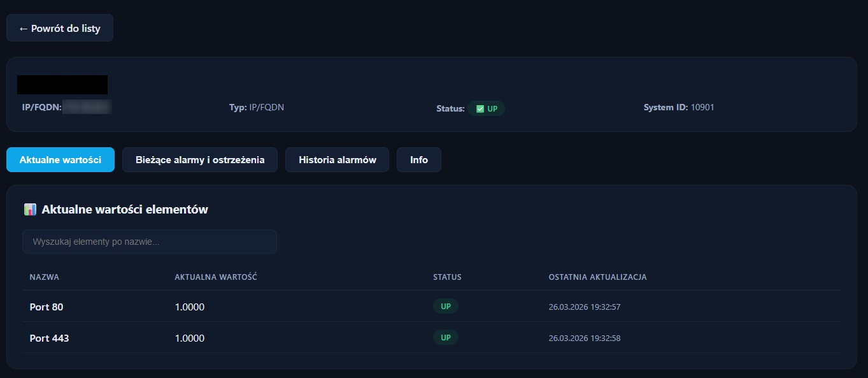Click the Nazwa column header
868x378 pixels.
point(45,277)
